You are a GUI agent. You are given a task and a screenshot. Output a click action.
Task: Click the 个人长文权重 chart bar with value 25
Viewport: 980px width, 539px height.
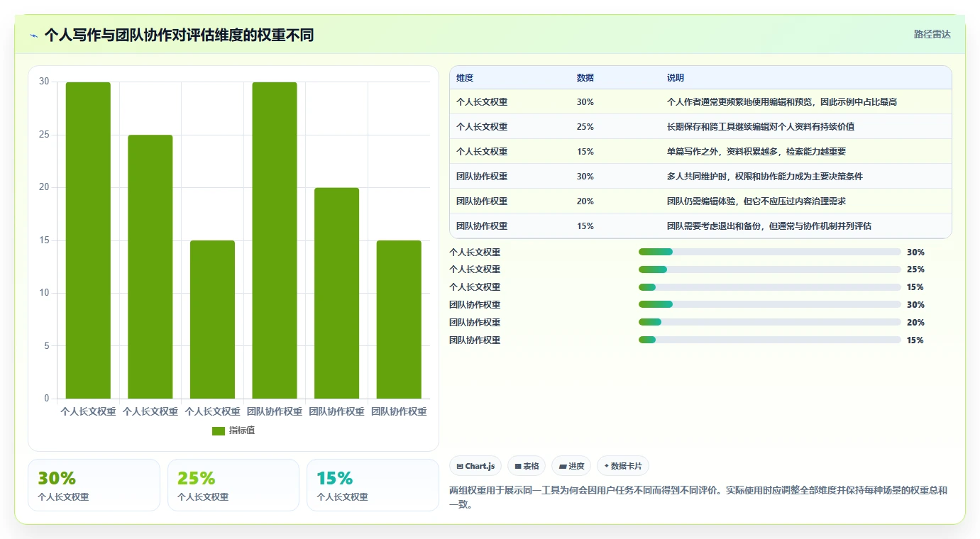point(150,267)
